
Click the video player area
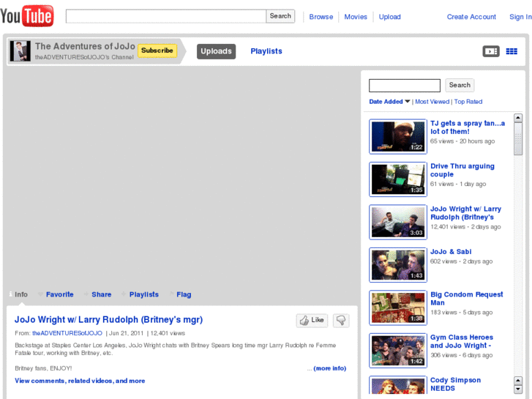tap(182, 176)
